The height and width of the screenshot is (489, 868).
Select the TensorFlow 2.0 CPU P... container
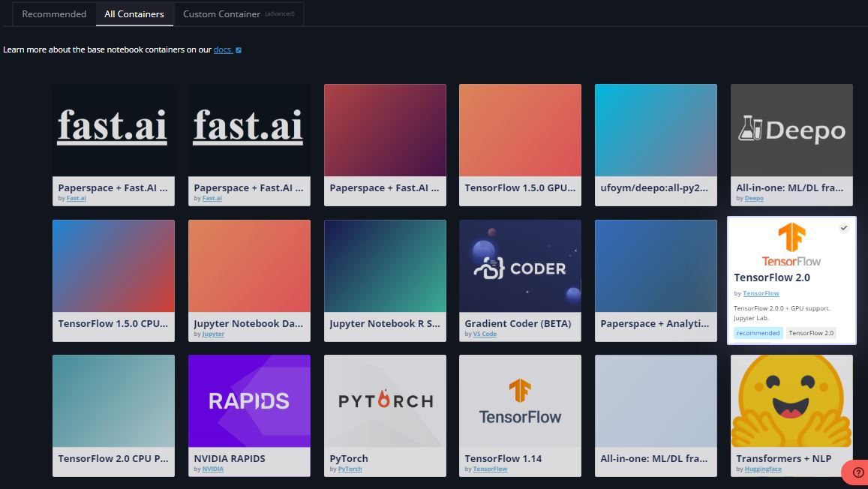[113, 415]
